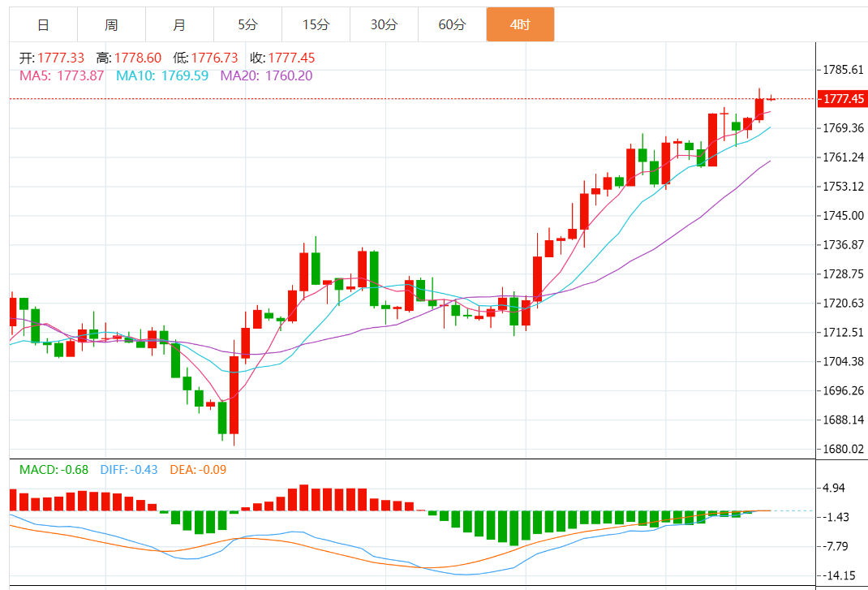
Task: Click the MACD: -0.68 indicator value
Action: coord(54,470)
